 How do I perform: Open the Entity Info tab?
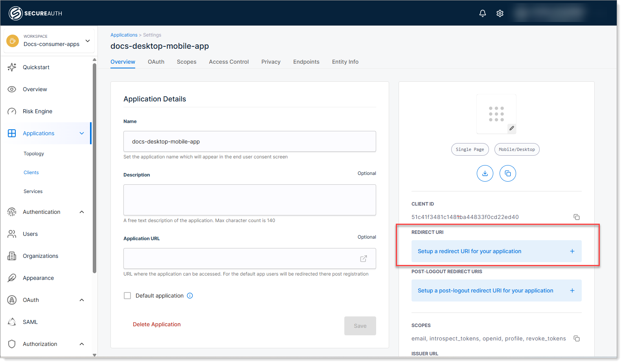click(x=345, y=62)
